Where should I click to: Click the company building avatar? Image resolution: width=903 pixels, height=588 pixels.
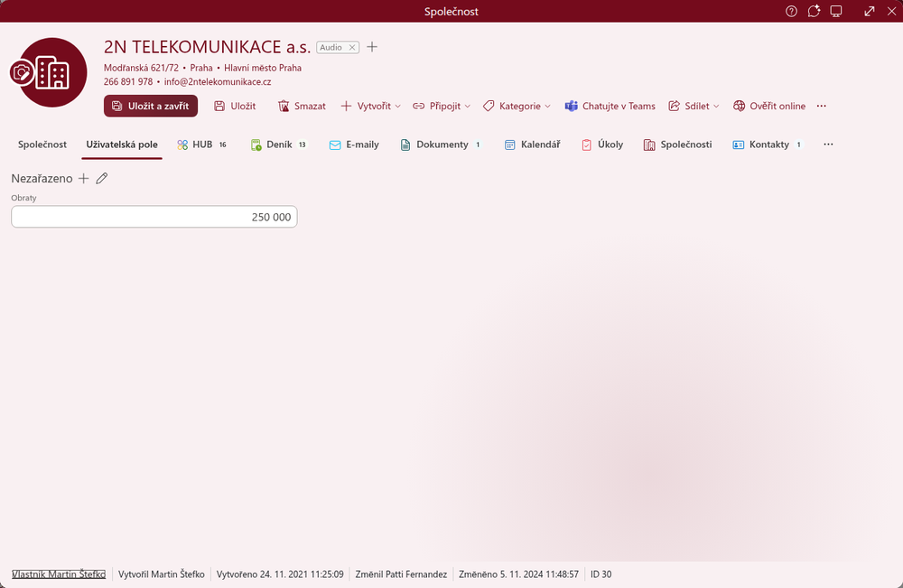tap(52, 72)
